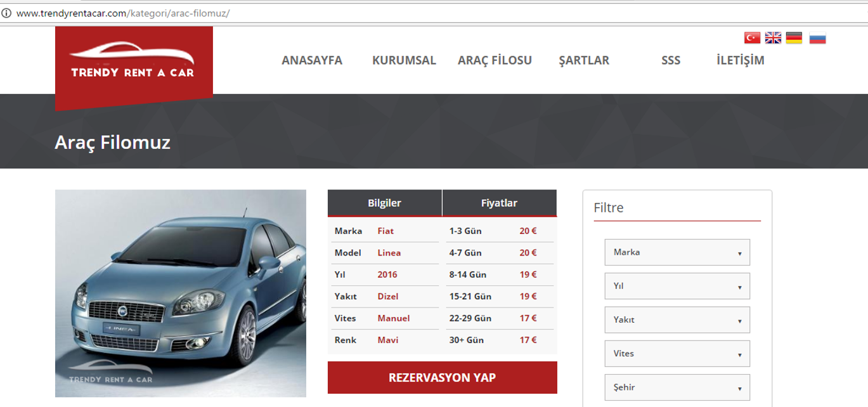The image size is (868, 407).
Task: Click the '30+ Gün' price row label
Action: pos(466,340)
